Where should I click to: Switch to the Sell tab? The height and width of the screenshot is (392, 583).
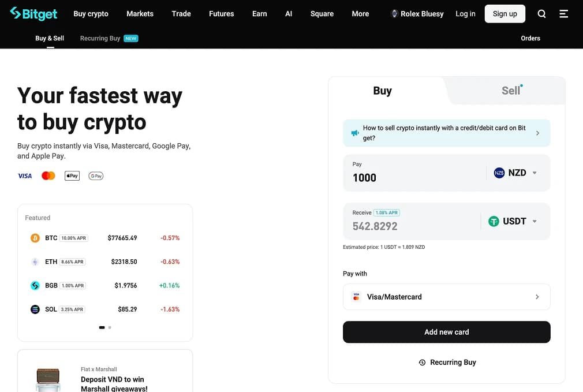pyautogui.click(x=510, y=91)
